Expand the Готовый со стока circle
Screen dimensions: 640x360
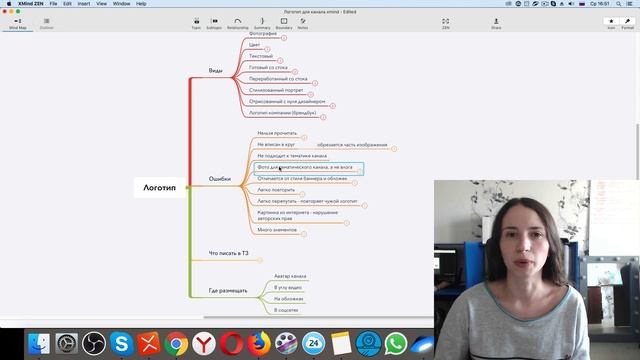pos(295,72)
